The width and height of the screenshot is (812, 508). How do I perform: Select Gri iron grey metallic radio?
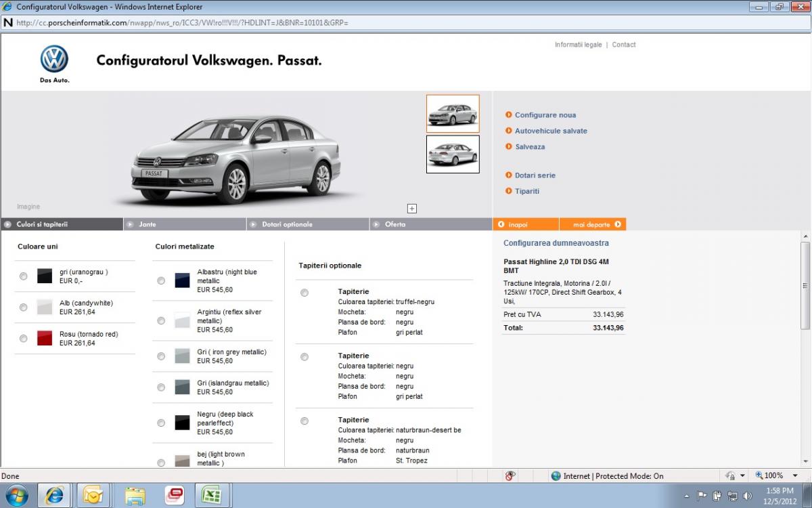click(161, 356)
